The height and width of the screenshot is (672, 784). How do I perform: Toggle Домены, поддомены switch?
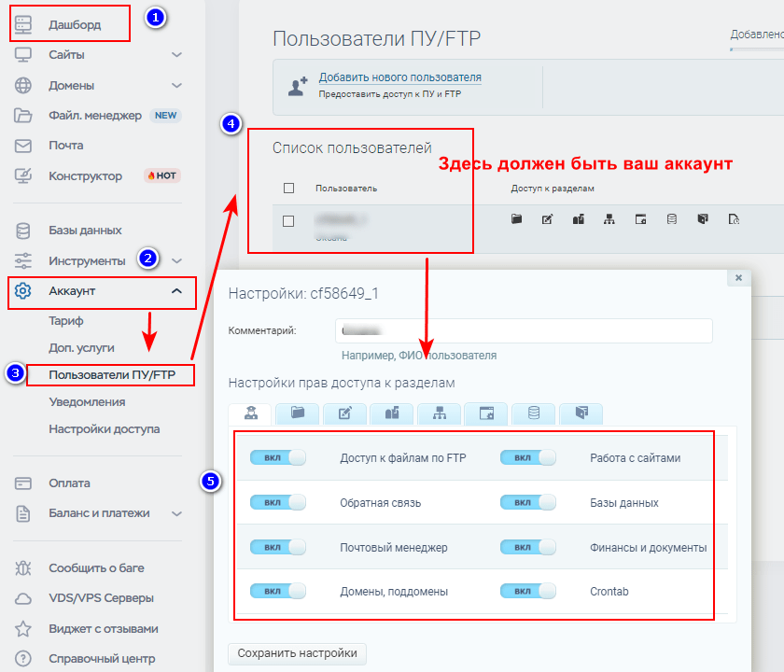[x=278, y=591]
